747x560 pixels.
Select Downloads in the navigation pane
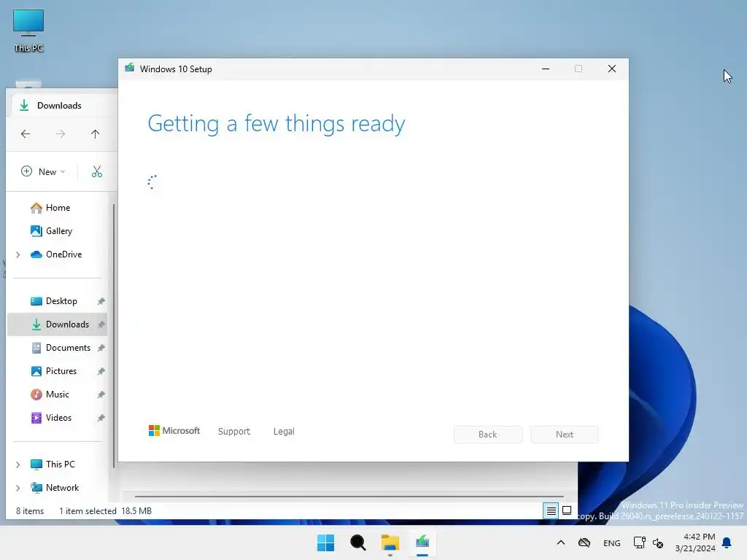tap(57, 324)
